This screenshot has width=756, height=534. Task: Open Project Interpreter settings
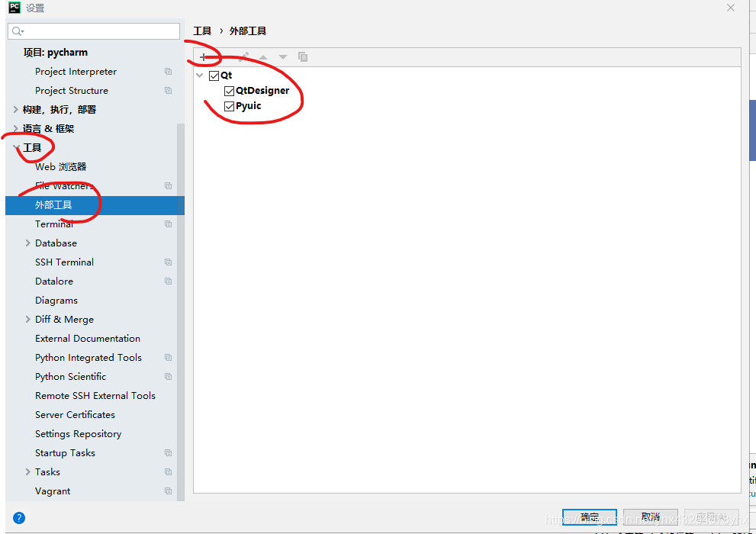pyautogui.click(x=76, y=72)
